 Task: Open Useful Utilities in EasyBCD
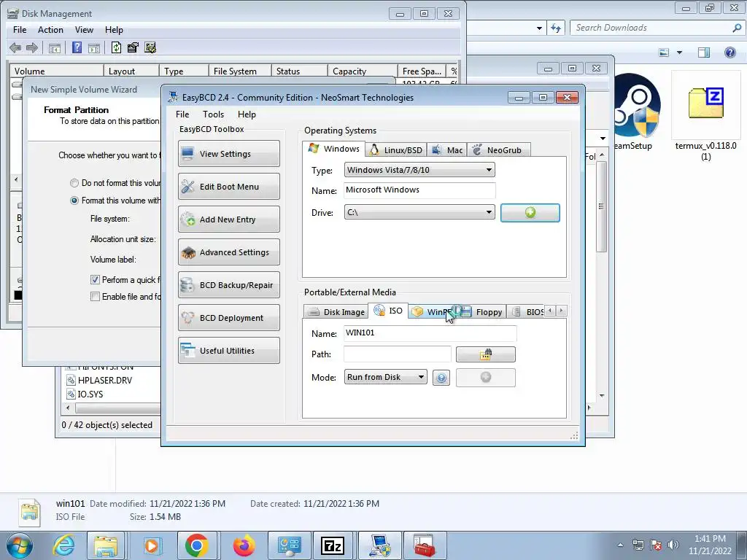coord(228,351)
